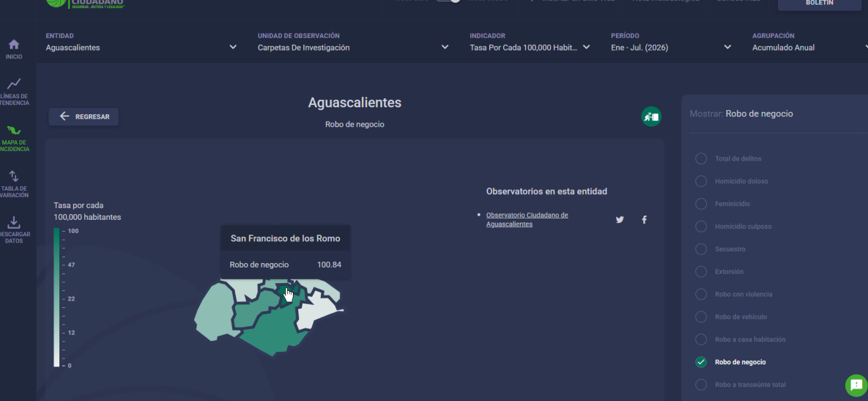868x401 pixels.
Task: Click the legend label 22
Action: tap(71, 298)
